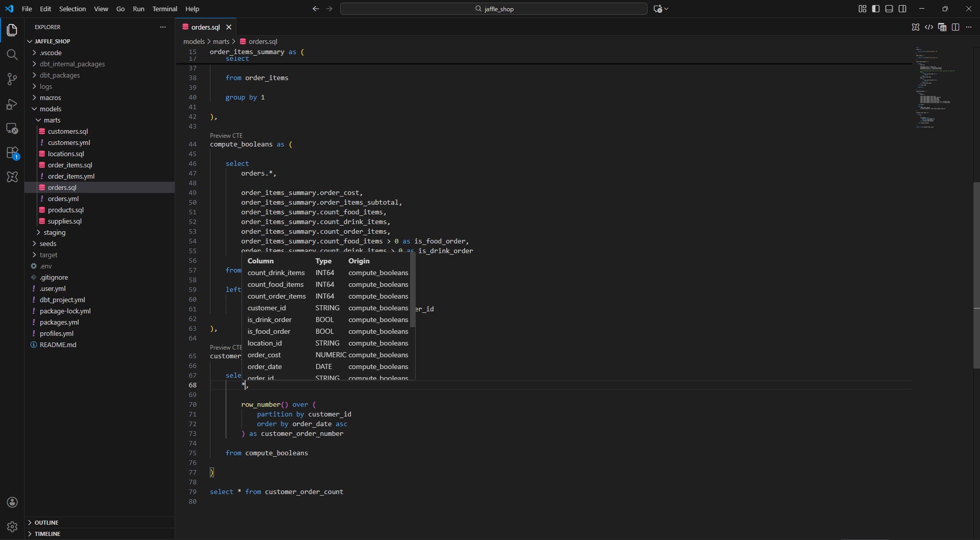The image size is (980, 540).
Task: Open the Remote Explorer icon
Action: tap(12, 129)
